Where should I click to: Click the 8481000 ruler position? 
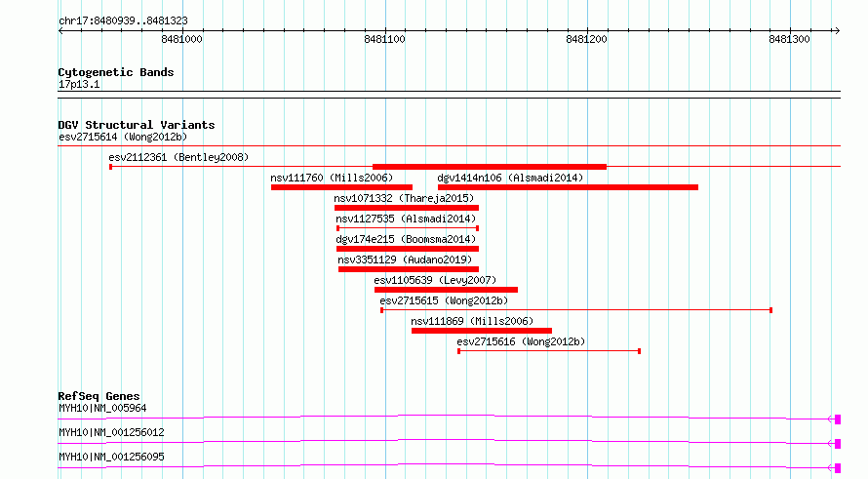[x=181, y=39]
